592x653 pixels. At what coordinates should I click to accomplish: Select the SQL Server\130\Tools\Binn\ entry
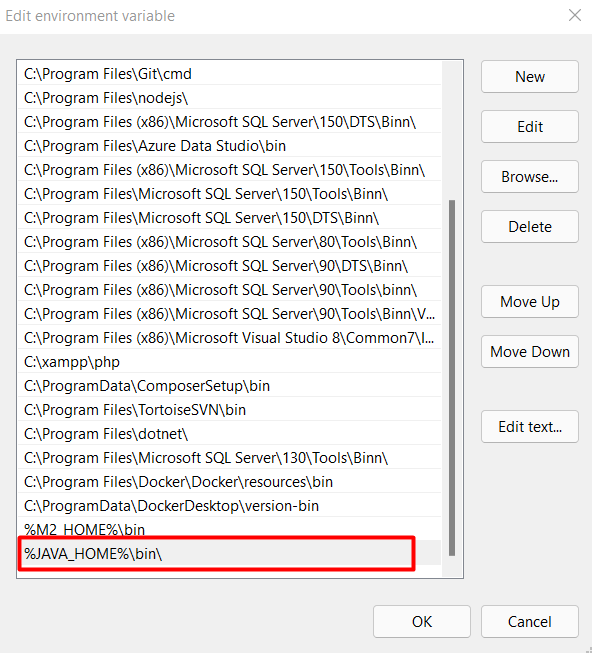tap(229, 458)
